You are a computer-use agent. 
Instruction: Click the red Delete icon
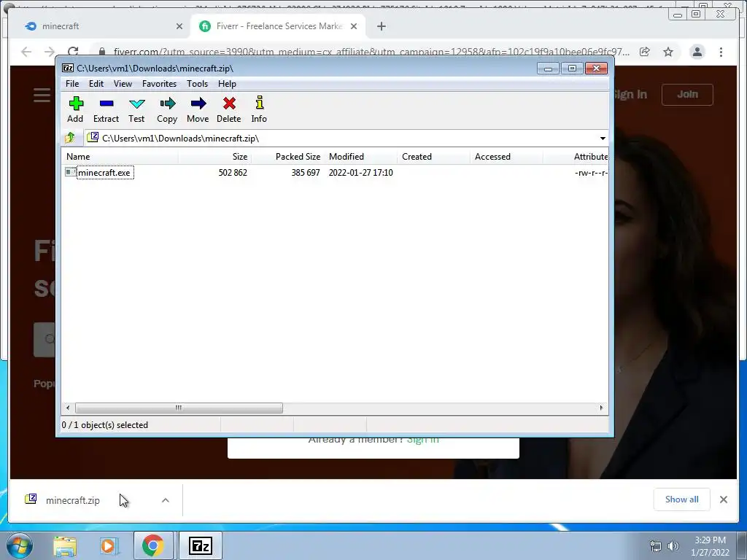point(229,110)
